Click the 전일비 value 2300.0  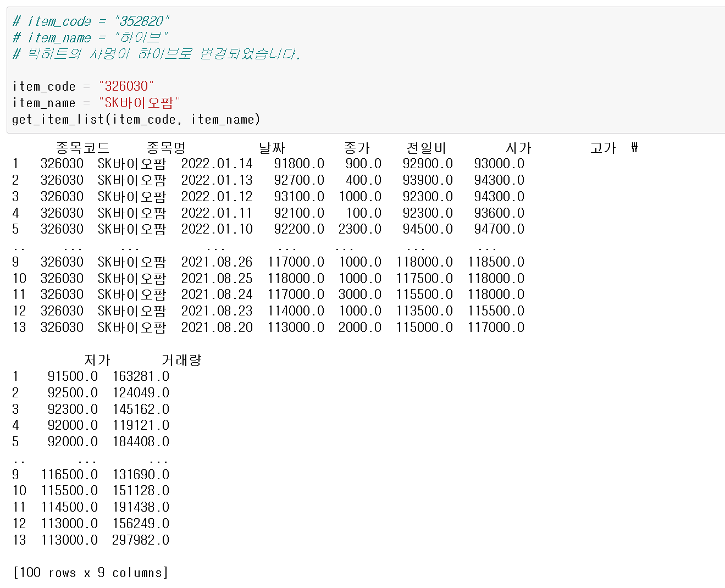tap(360, 229)
